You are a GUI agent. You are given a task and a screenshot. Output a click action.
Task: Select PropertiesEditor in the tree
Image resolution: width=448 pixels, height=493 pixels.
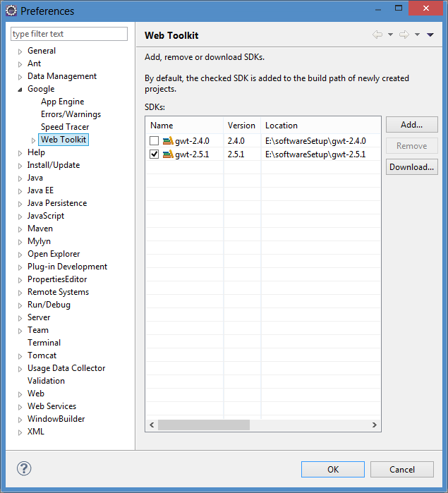click(x=57, y=279)
